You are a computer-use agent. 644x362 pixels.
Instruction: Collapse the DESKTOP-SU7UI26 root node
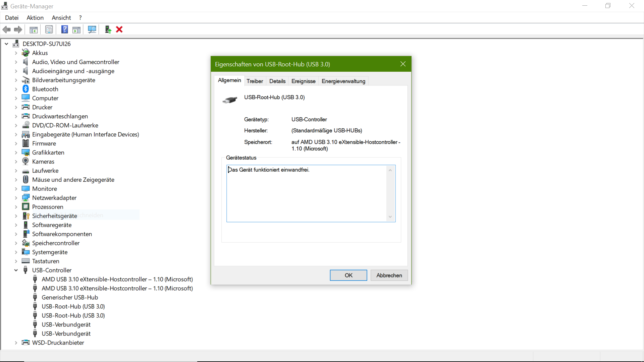[x=6, y=44]
